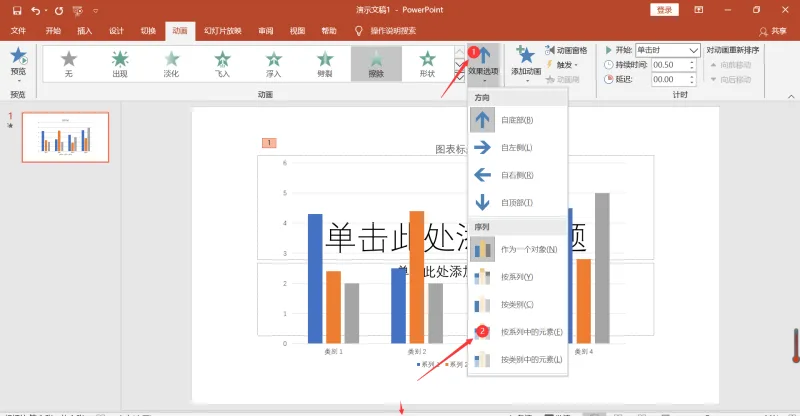Screen dimensions: 800x416
Task: Select the 动画 ribbon tab
Action: tap(180, 31)
